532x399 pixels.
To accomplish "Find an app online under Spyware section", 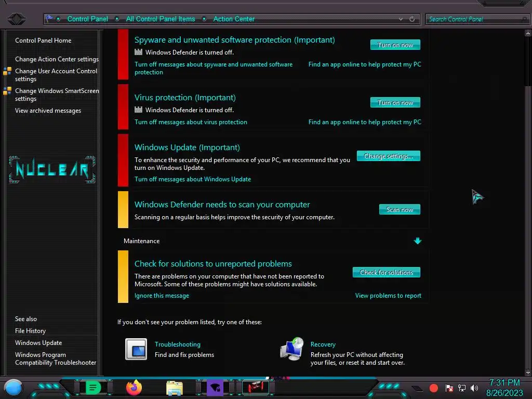I will 365,64.
